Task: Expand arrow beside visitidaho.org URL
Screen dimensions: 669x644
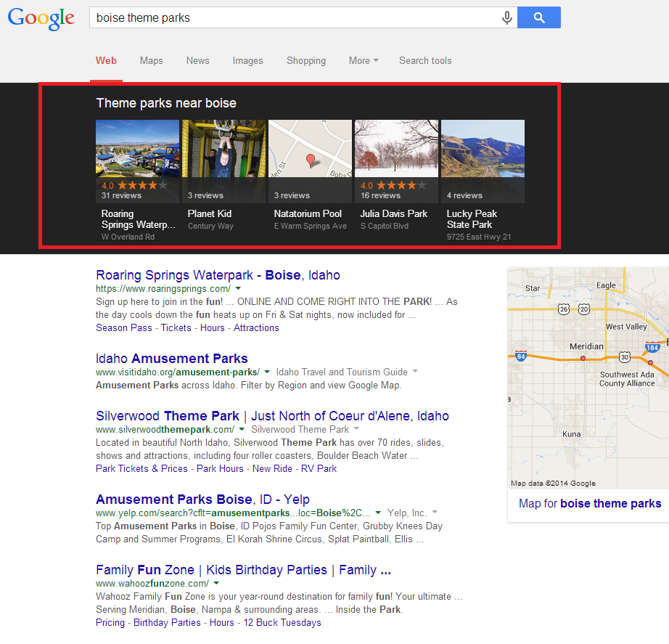Action: [267, 372]
